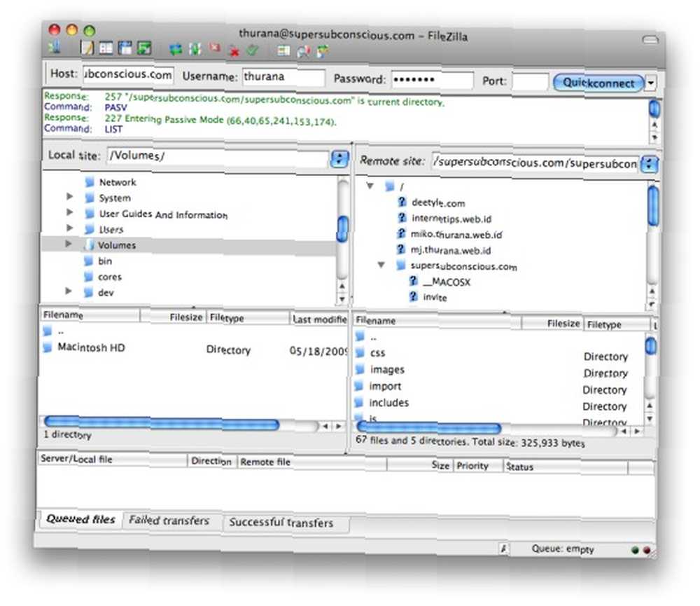Select the bin folder in local tree
700x606 pixels.
click(105, 261)
